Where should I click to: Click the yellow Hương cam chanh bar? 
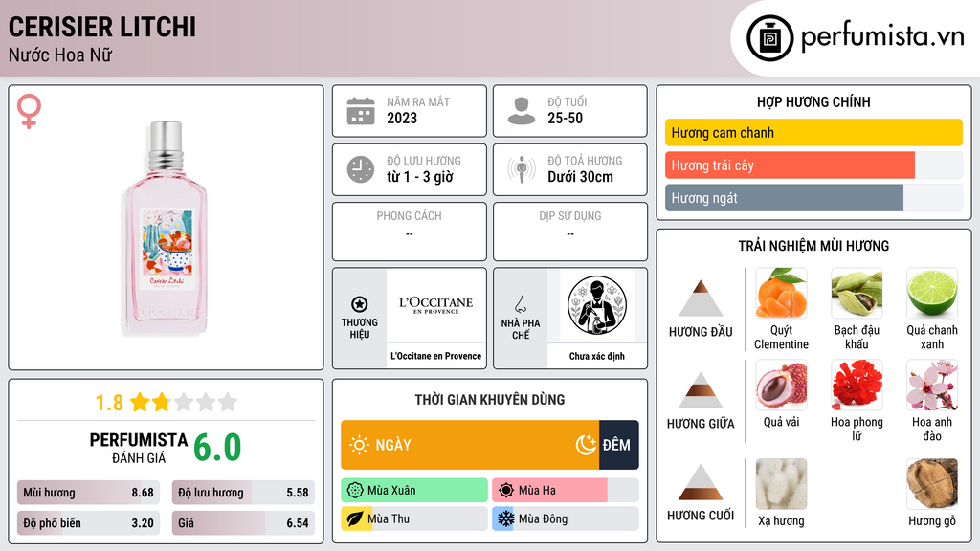813,132
